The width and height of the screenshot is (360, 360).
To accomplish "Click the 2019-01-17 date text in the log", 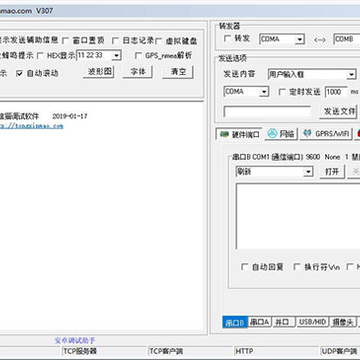I will coord(70,116).
